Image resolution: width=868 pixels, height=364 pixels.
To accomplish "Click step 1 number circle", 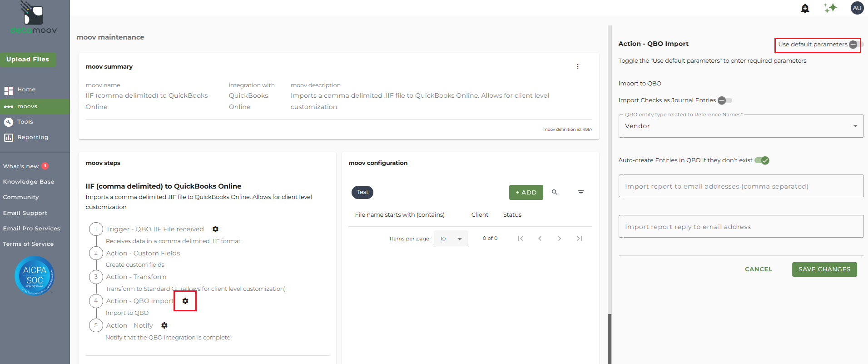I will (x=96, y=229).
